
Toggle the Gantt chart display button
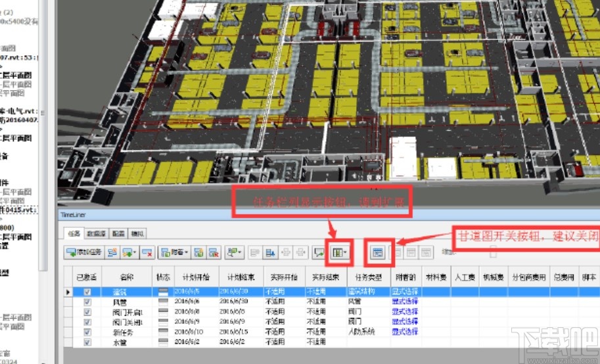[x=378, y=252]
